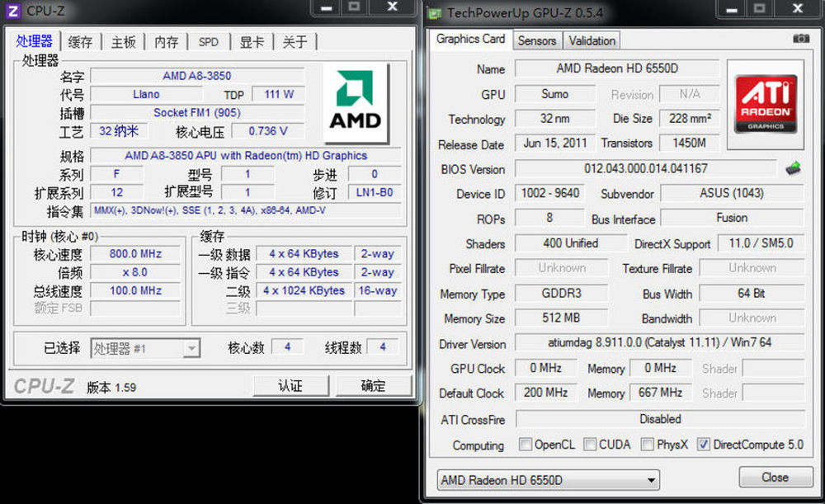Screen dimensions: 825x504
Task: Click the 确定 button
Action: 373,385
